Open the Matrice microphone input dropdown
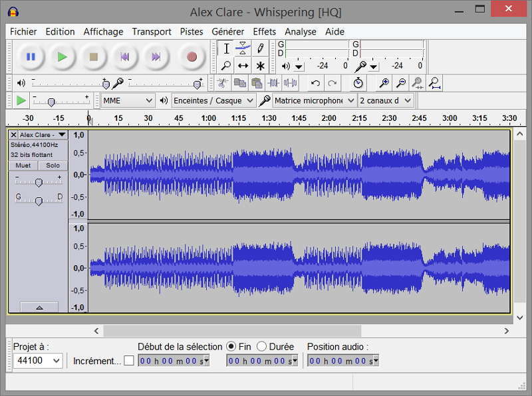The image size is (532, 396). tap(314, 101)
